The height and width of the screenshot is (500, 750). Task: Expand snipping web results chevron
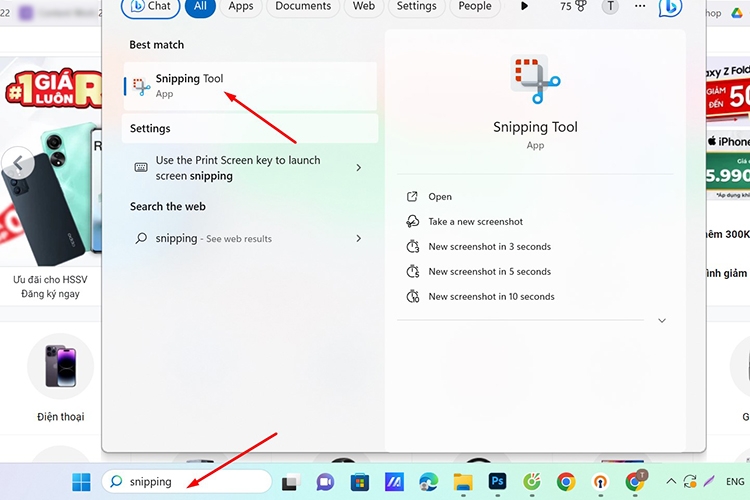click(x=359, y=238)
